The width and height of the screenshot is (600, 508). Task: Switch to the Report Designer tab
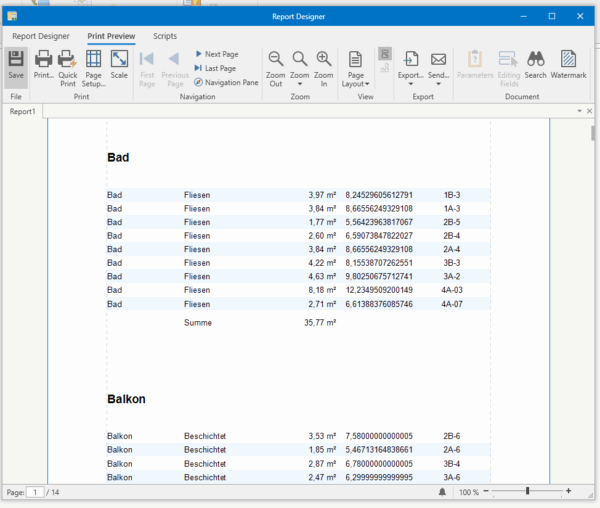tap(41, 36)
